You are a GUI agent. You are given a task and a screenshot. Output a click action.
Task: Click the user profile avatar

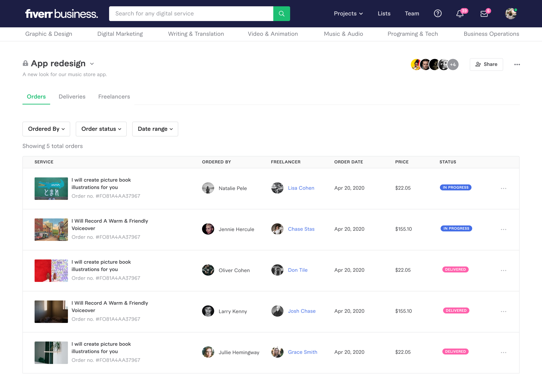coord(511,14)
